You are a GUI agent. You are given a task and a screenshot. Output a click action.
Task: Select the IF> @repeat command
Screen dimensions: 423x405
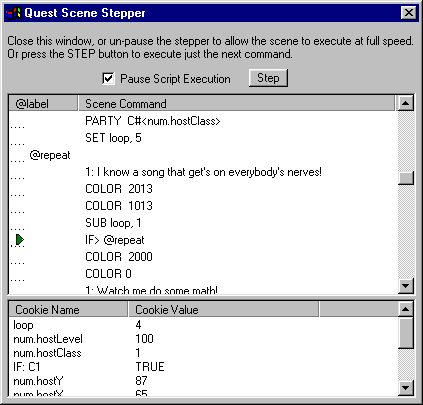point(115,240)
